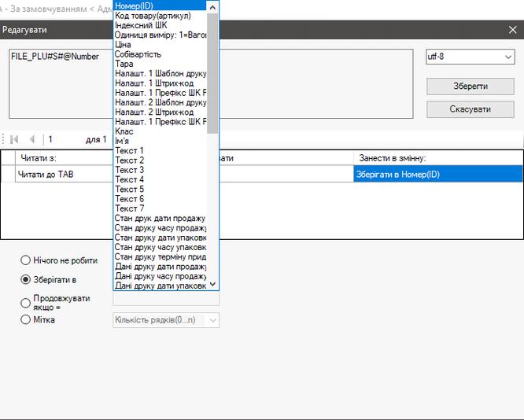Select the 'Нічого не робити' radio option
This screenshot has height=420, width=524.
coord(26,260)
